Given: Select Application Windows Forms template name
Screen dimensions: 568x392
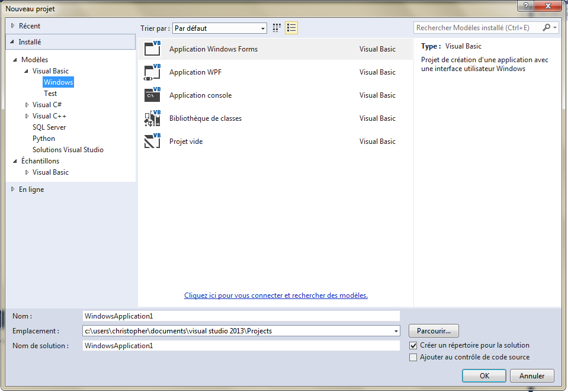Looking at the screenshot, I should (x=213, y=49).
